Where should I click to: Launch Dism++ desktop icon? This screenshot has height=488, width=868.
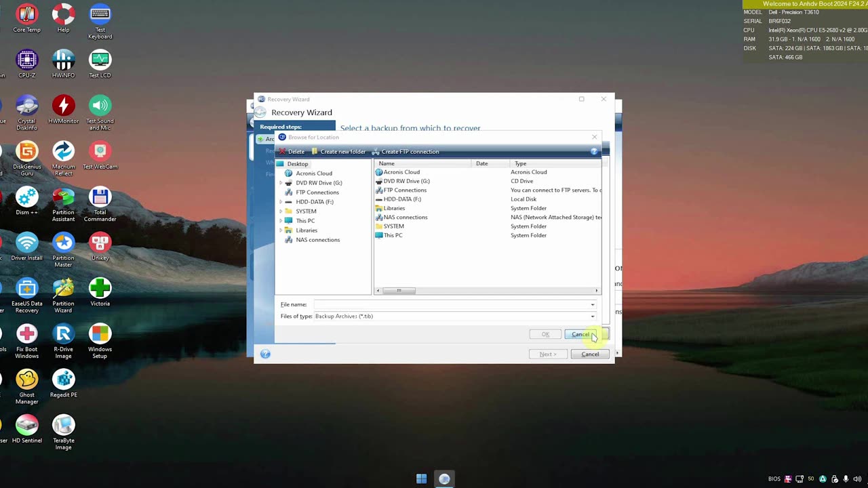26,201
